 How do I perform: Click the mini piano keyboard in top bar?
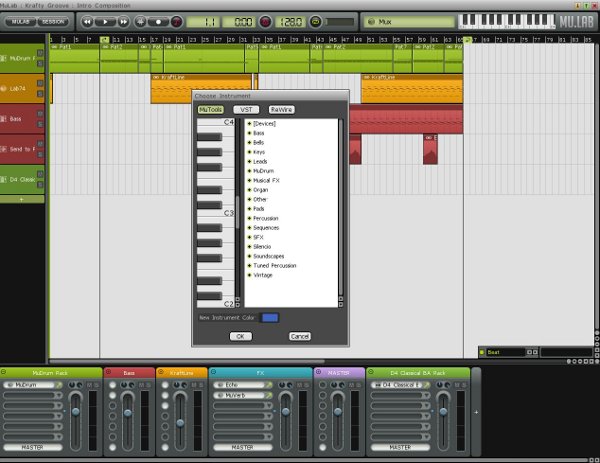(506, 21)
